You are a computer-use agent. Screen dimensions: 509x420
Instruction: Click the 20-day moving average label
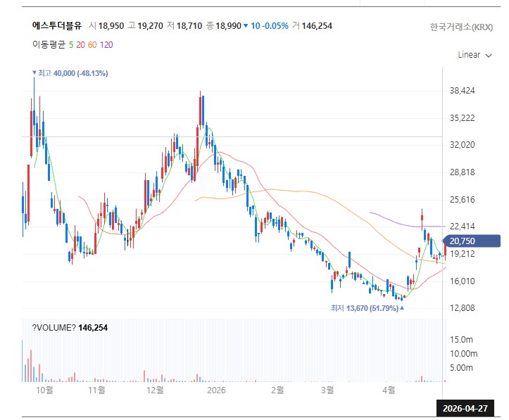pyautogui.click(x=80, y=45)
